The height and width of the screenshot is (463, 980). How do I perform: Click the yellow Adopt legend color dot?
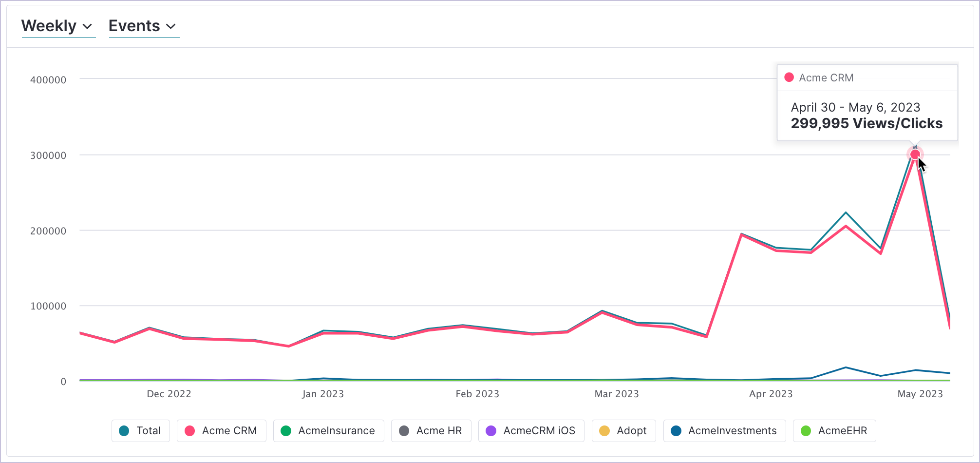[x=604, y=431]
